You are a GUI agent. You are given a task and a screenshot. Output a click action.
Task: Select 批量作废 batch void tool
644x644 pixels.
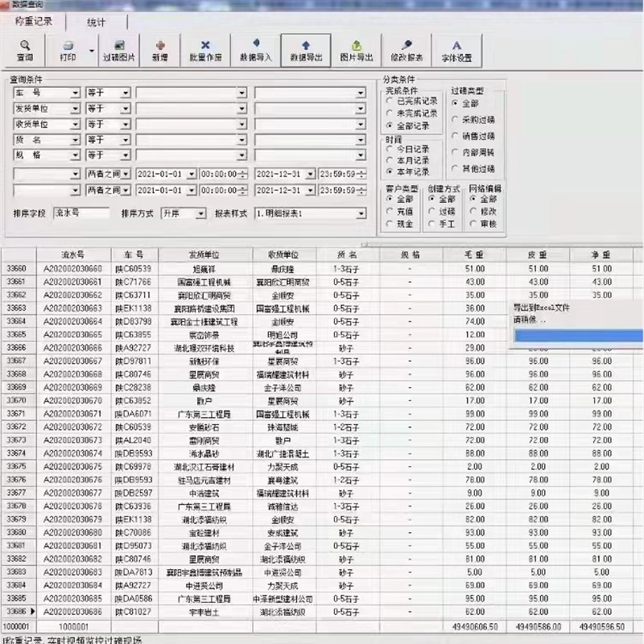204,50
